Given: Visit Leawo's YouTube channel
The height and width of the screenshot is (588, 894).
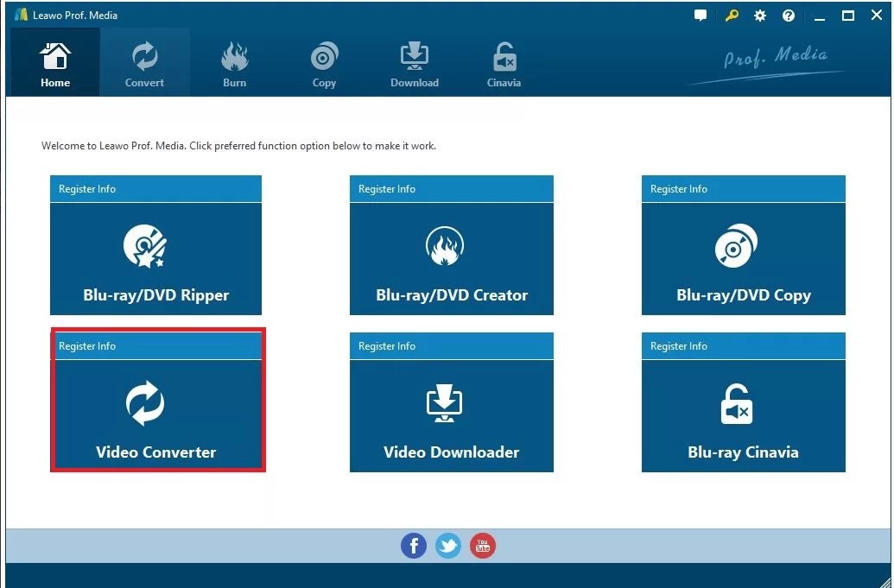Looking at the screenshot, I should pos(482,545).
